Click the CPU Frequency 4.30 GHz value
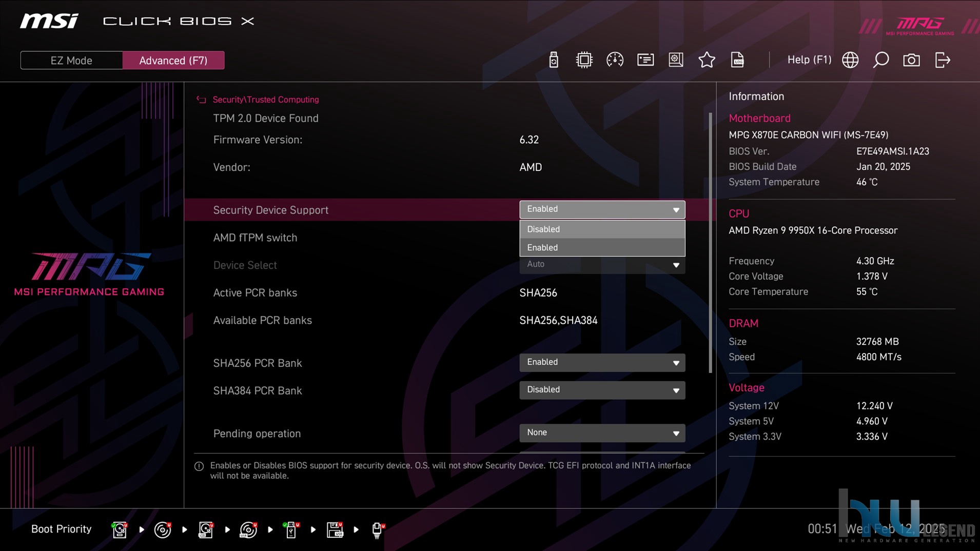 [x=875, y=261]
